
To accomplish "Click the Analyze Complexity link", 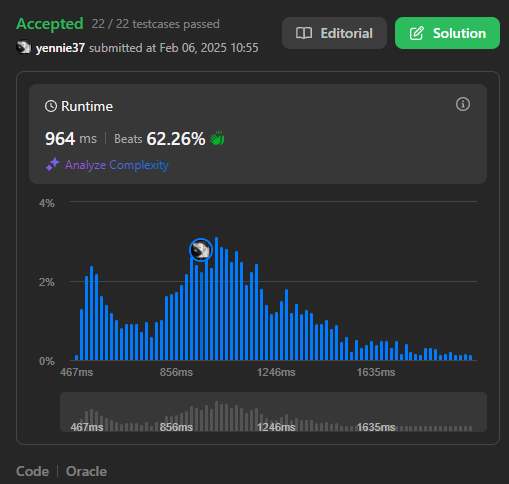I will [117, 165].
